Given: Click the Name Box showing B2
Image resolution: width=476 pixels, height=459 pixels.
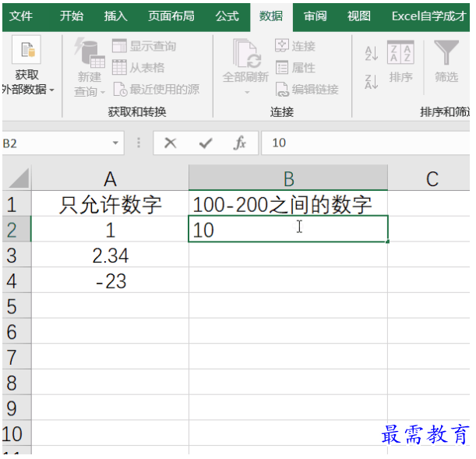Looking at the screenshot, I should [x=56, y=143].
